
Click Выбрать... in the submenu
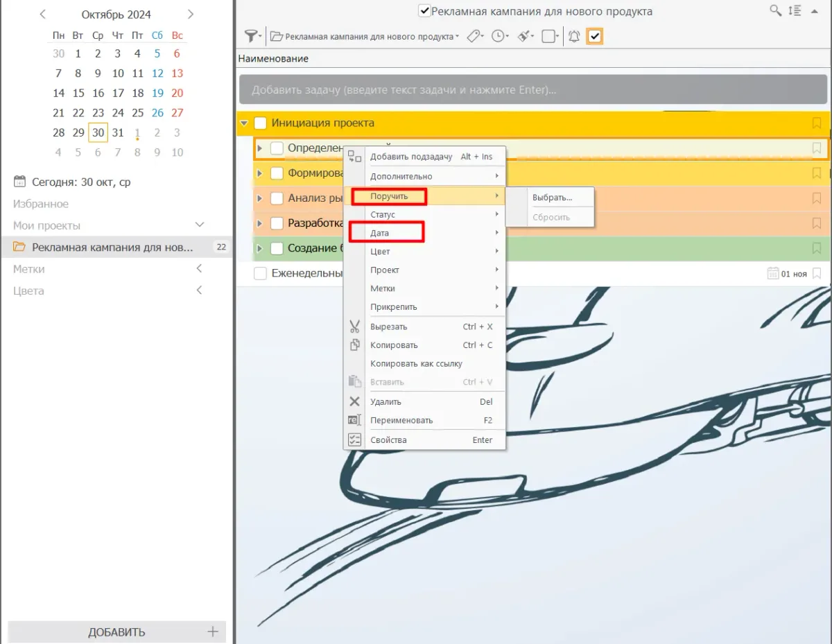(x=552, y=198)
